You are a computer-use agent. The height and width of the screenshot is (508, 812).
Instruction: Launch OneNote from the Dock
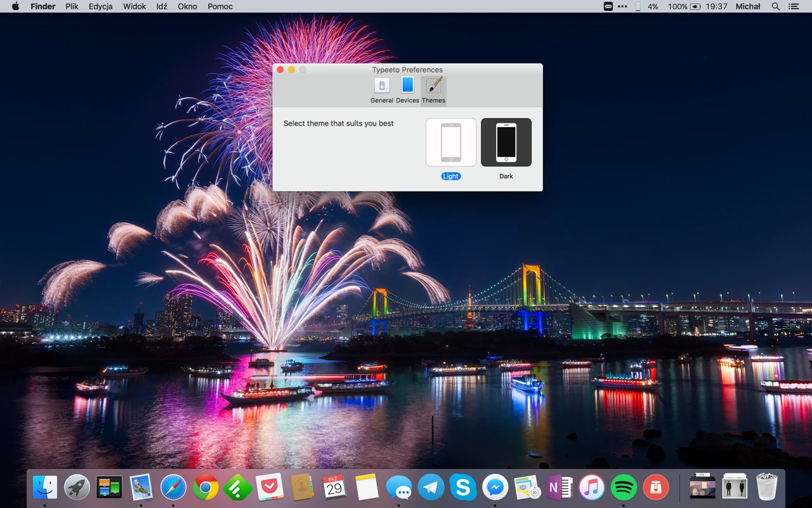560,487
